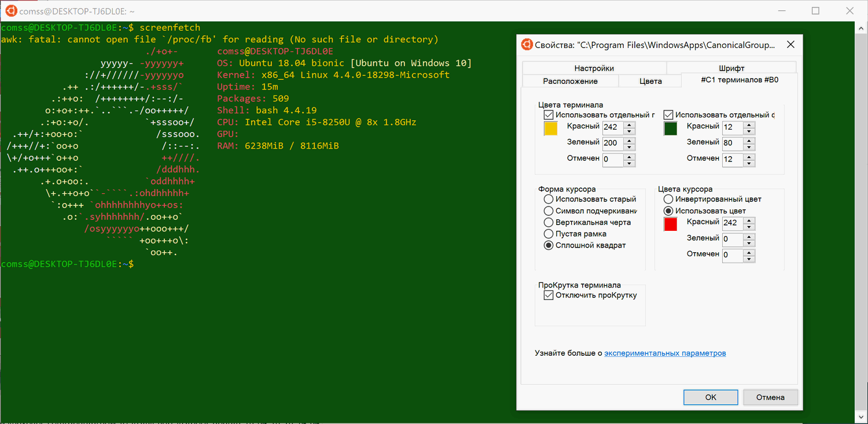
Task: Click the RAM: 6238MiB / 8116MiB line
Action: (278, 146)
